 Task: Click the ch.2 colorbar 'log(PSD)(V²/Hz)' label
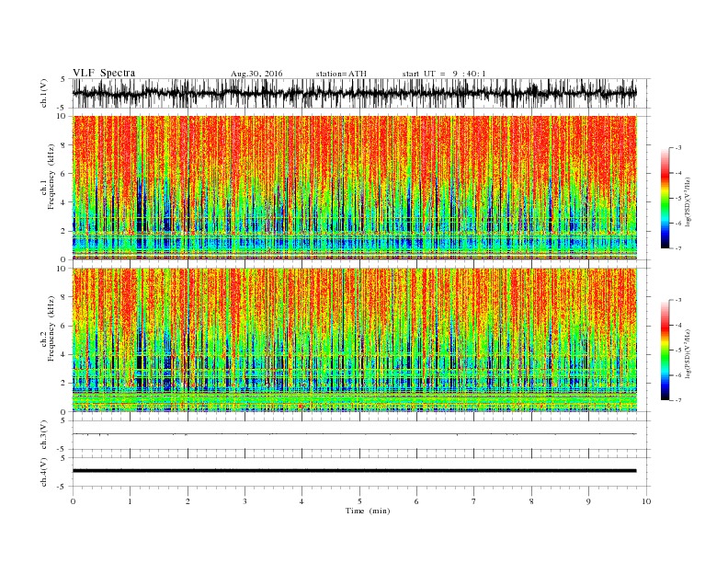[x=688, y=353]
